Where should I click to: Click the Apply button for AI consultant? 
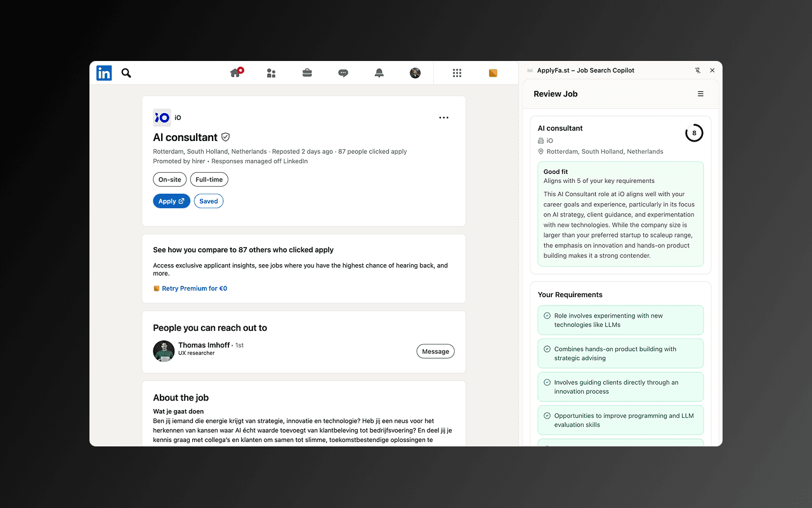tap(171, 201)
